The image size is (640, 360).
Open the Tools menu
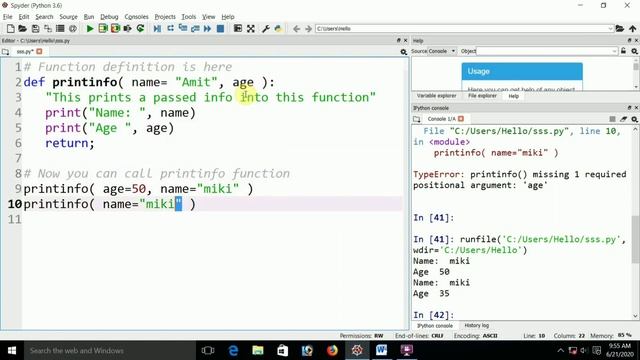click(x=189, y=17)
